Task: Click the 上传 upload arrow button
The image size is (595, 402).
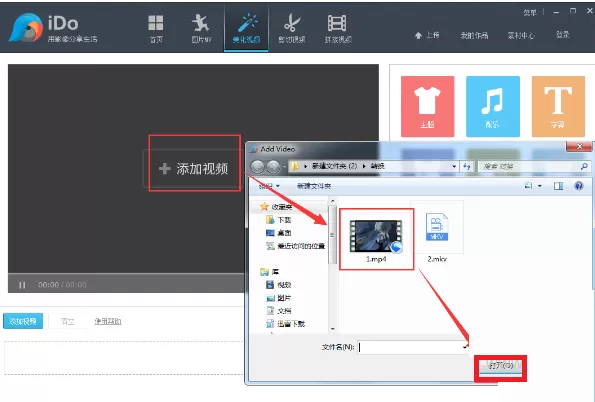Action: 427,35
